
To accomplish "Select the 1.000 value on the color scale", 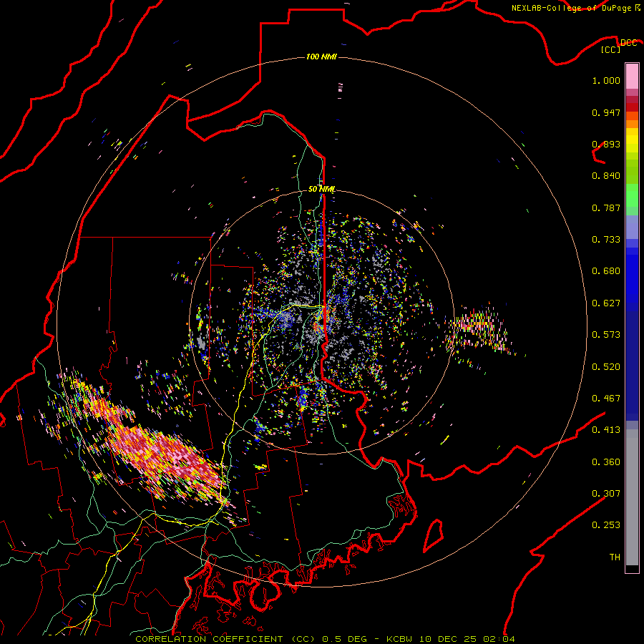I will [606, 80].
